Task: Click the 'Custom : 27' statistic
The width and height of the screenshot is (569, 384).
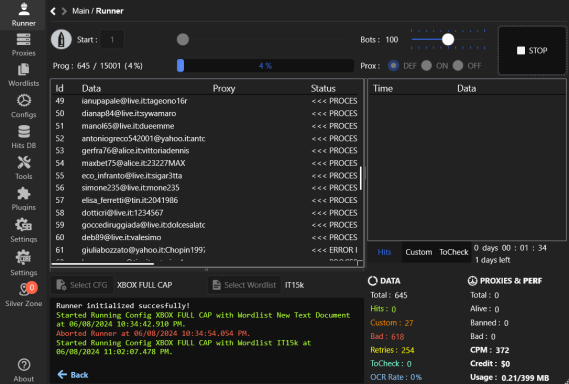Action: [392, 323]
